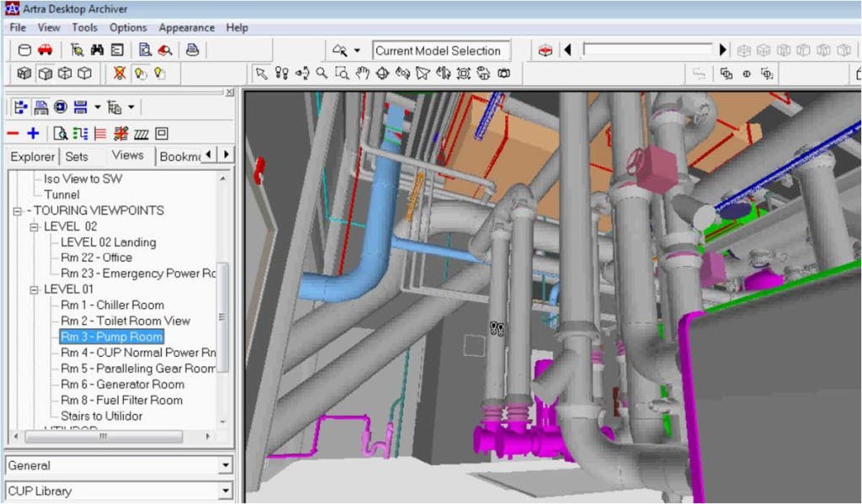Click the slider track in top toolbar
Image resolution: width=862 pixels, height=504 pixels.
tap(648, 50)
